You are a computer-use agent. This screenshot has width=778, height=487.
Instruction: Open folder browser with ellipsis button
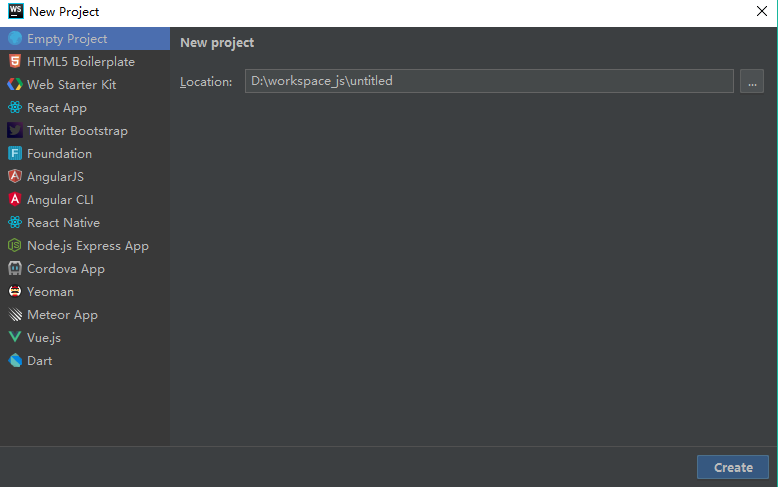point(753,81)
